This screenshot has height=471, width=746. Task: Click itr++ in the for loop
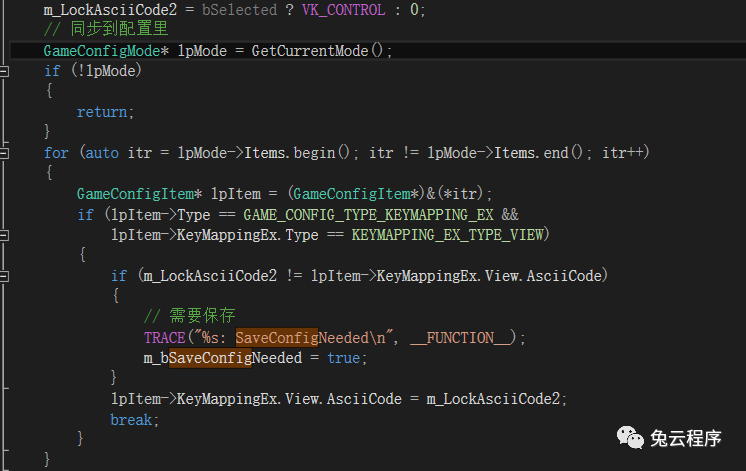click(x=623, y=153)
